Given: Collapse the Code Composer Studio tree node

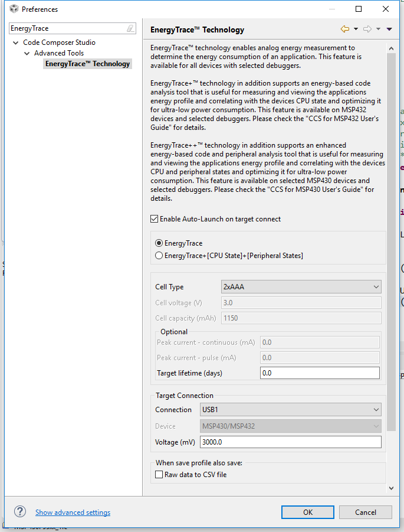Looking at the screenshot, I should (x=15, y=43).
